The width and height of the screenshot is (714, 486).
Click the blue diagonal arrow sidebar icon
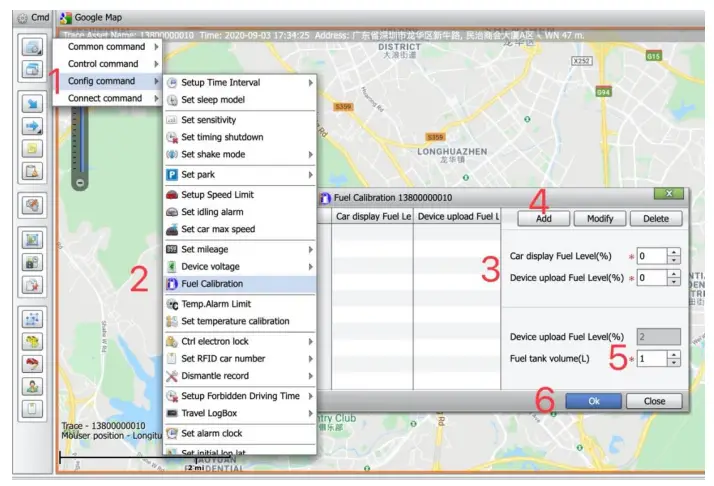32,103
